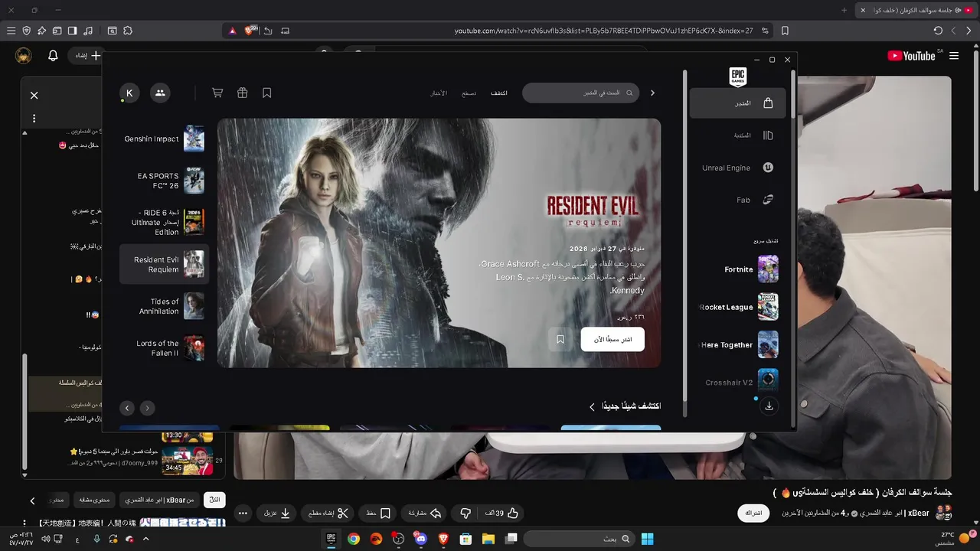Open the Store tab in Epic sidebar
980x551 pixels.
[x=737, y=103]
